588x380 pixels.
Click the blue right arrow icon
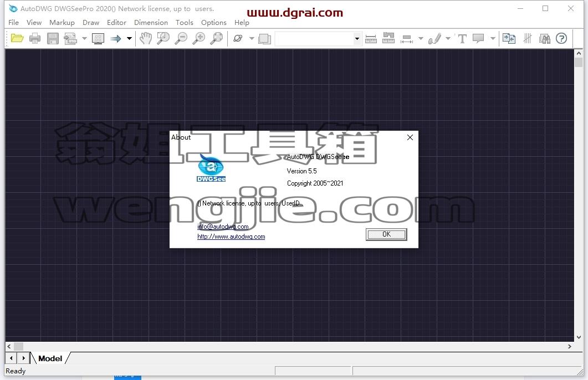pos(116,38)
